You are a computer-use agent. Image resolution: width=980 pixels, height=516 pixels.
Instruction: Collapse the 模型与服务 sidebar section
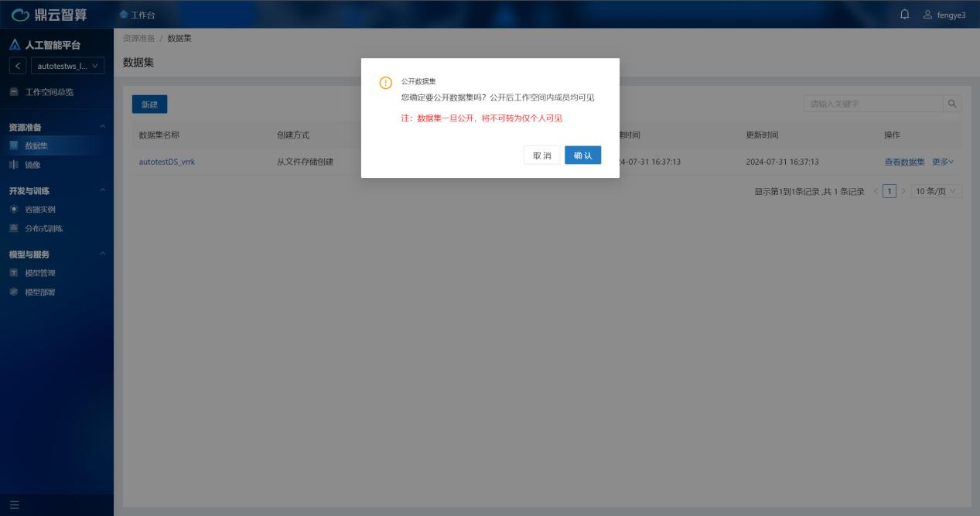tap(103, 254)
